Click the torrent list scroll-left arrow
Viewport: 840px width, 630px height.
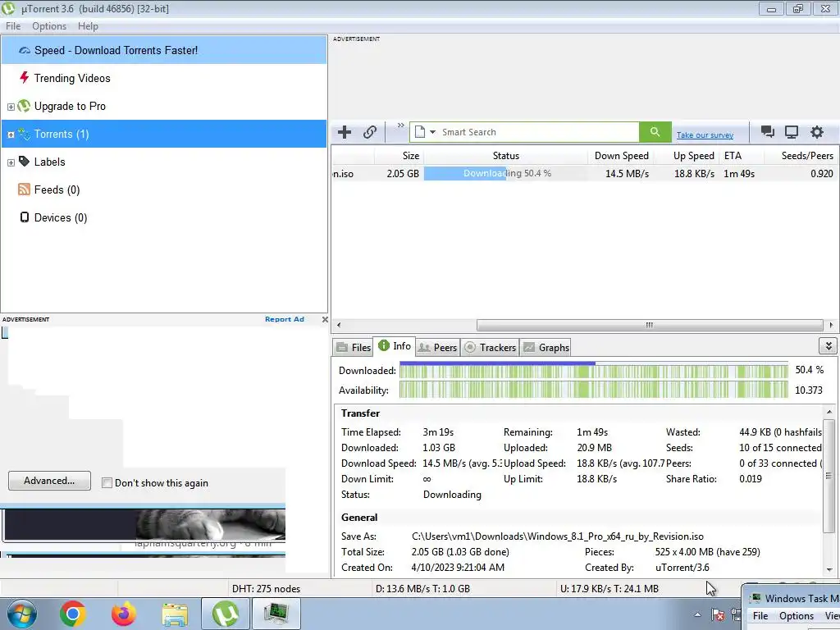[x=339, y=325]
